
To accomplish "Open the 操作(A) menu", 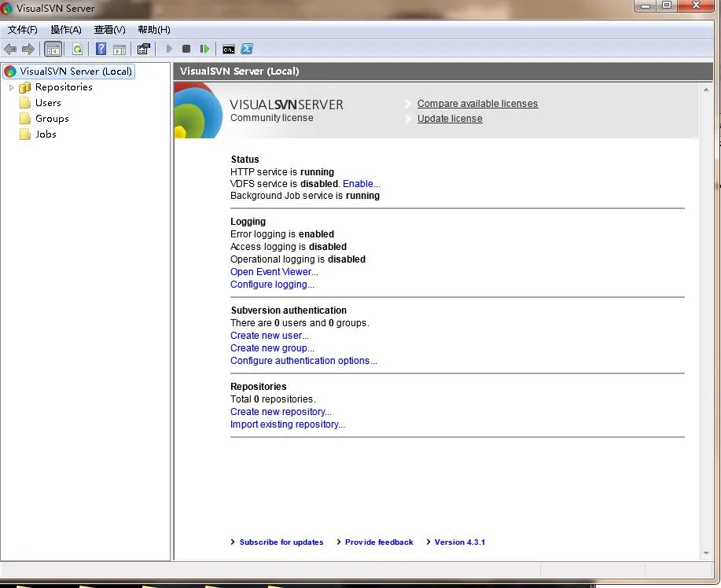I will pos(66,30).
